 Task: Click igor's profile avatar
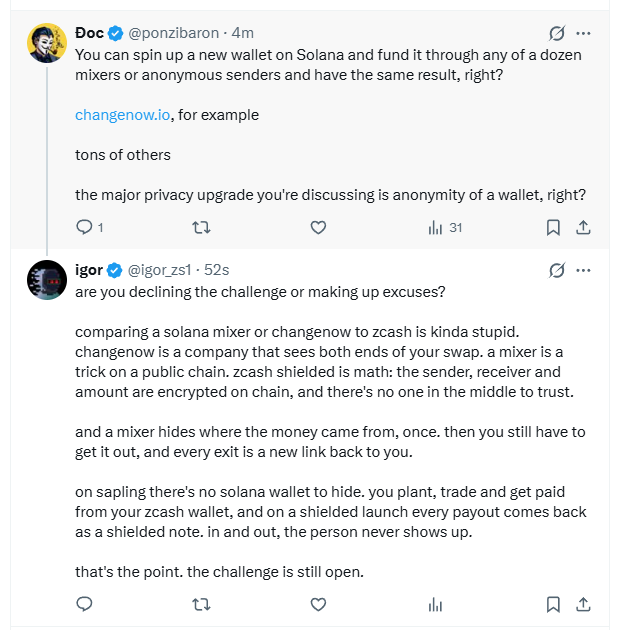[x=47, y=280]
